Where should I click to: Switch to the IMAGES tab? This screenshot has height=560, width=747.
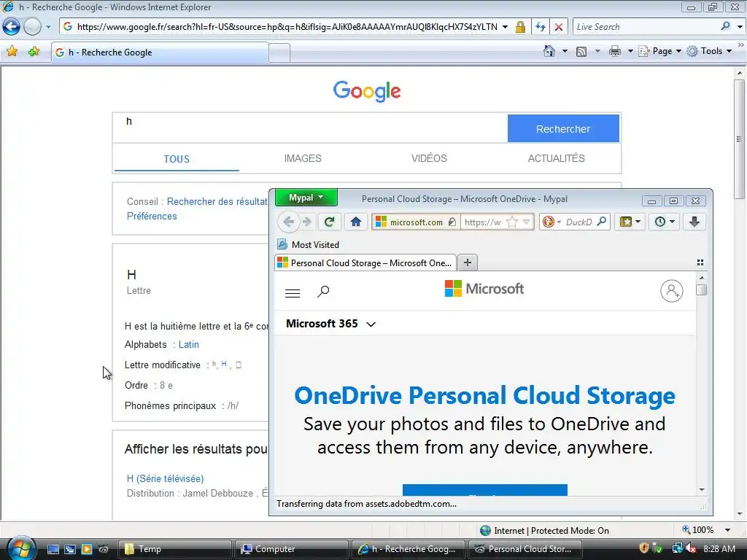click(x=303, y=158)
